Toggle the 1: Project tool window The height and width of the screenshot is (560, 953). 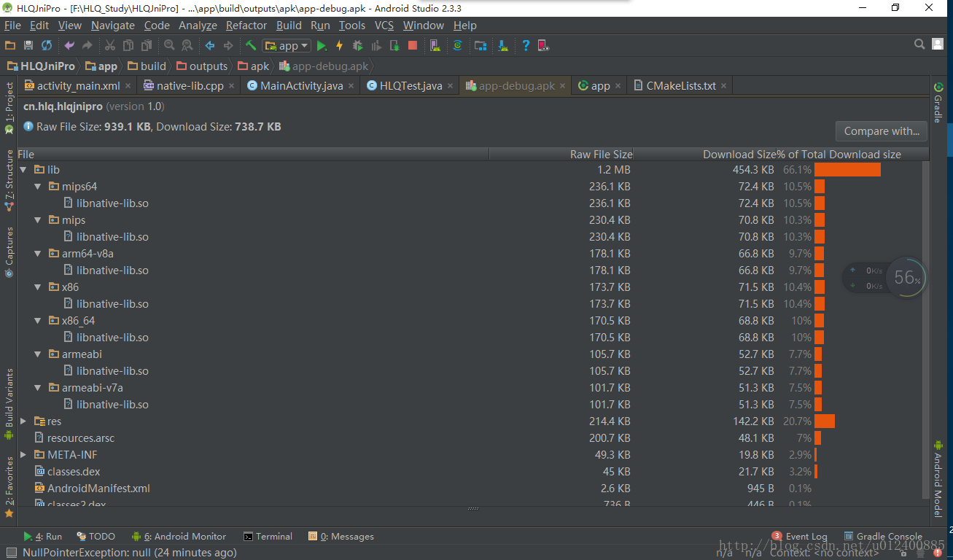point(9,107)
